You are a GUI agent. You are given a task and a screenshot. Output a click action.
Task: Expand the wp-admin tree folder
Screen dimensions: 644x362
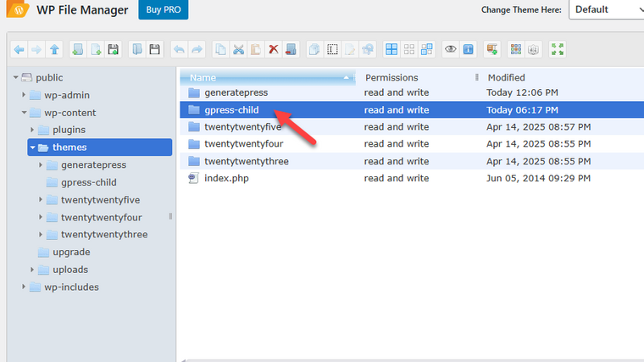[x=24, y=95]
